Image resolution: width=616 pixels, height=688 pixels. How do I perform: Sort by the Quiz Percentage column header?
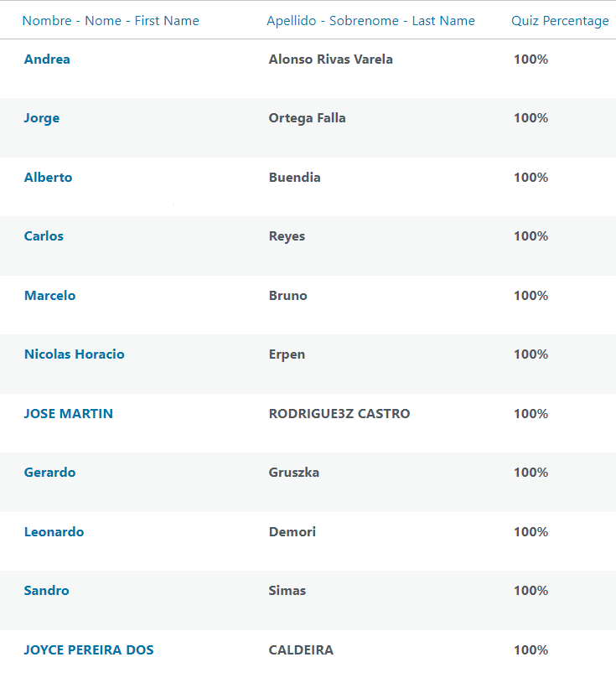pyautogui.click(x=560, y=21)
